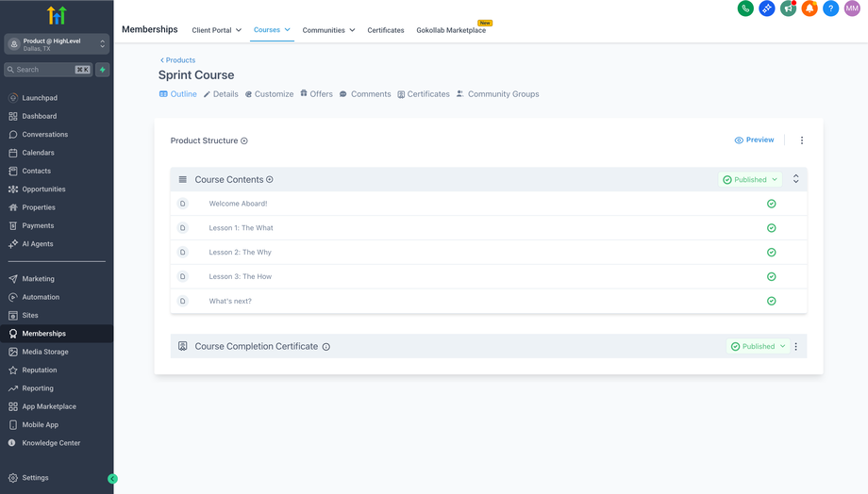Screen dimensions: 868x494
Task: Click the Lesson 3 published checkmark
Action: [771, 276]
